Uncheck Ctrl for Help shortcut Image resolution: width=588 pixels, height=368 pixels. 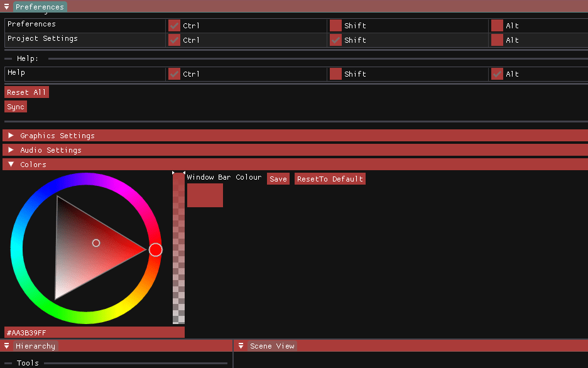pyautogui.click(x=175, y=74)
